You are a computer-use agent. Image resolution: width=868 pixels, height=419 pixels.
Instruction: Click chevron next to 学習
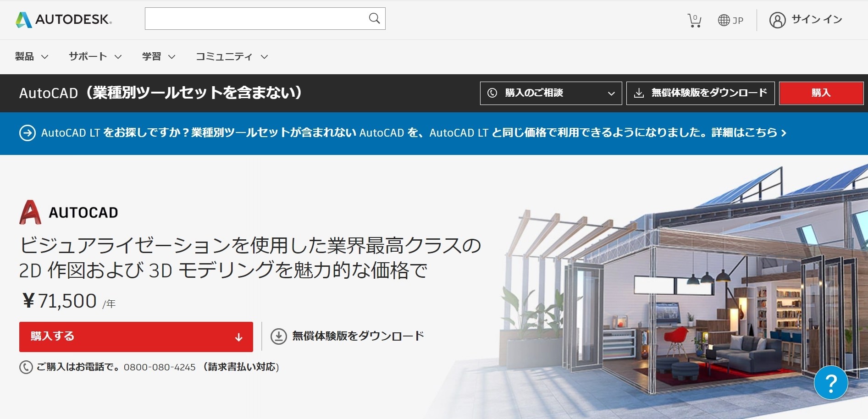[171, 57]
